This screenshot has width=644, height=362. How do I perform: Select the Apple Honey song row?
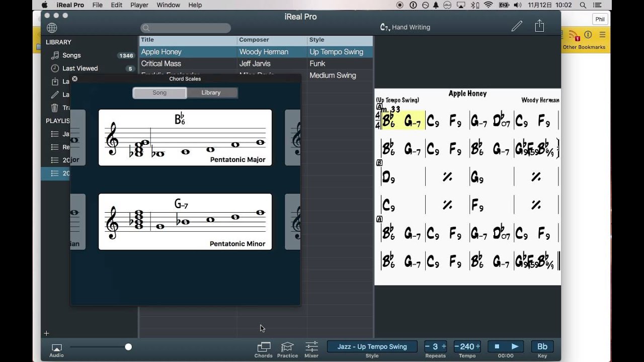[256, 52]
